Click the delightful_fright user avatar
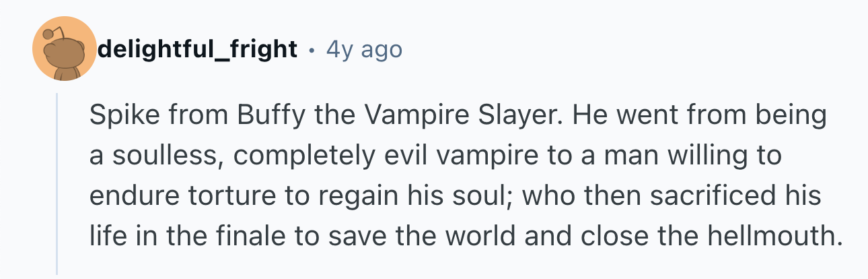This screenshot has width=868, height=279. tap(65, 49)
